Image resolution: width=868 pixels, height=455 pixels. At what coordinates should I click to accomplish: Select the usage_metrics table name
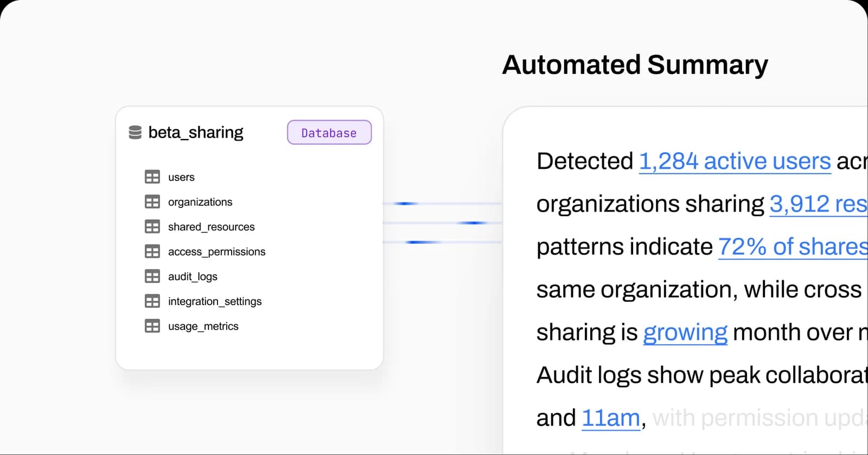(203, 326)
